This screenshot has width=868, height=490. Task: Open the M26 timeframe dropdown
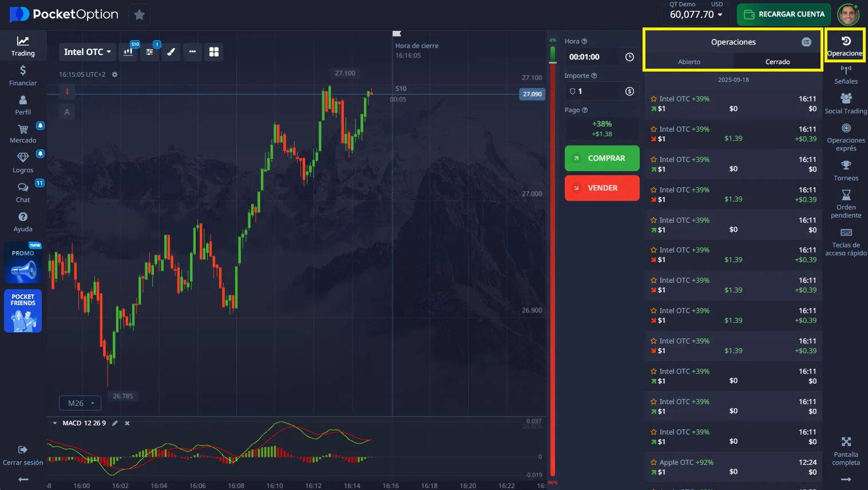(80, 403)
